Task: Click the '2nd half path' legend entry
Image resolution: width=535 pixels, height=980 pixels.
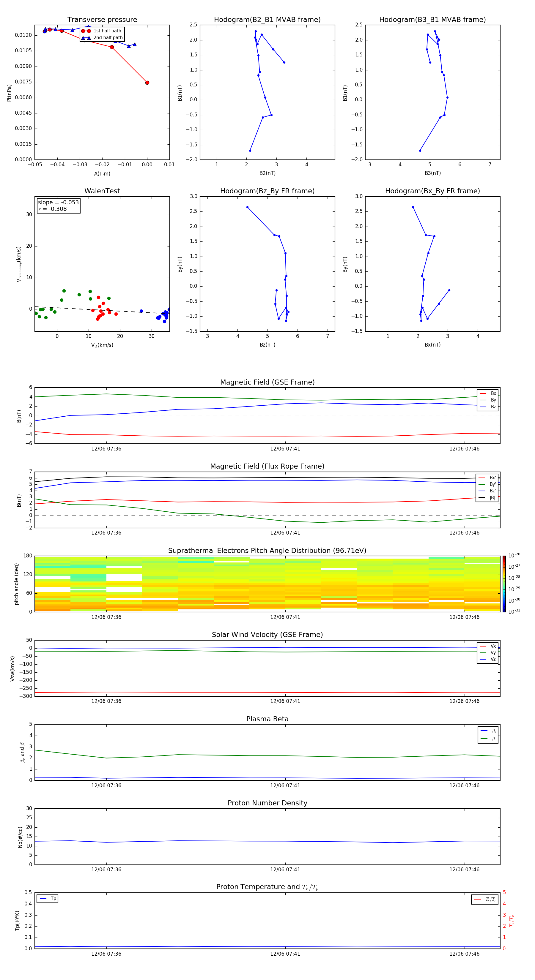Action: [x=102, y=38]
